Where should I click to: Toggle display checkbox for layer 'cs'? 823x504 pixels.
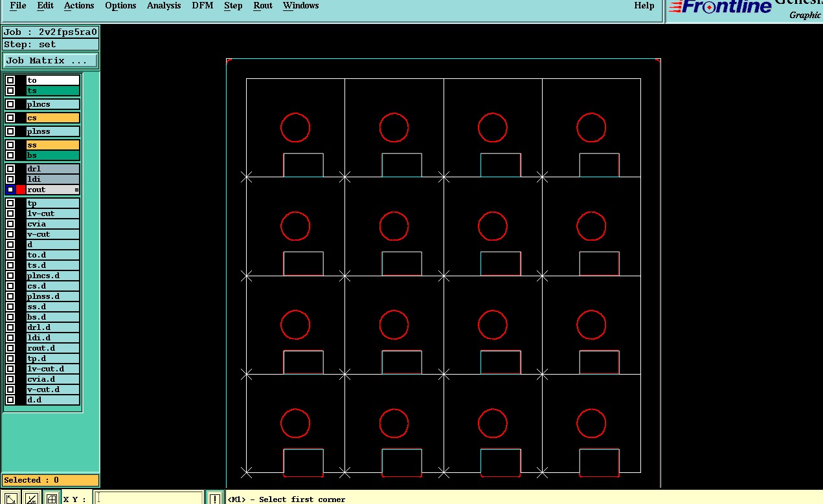click(x=10, y=118)
